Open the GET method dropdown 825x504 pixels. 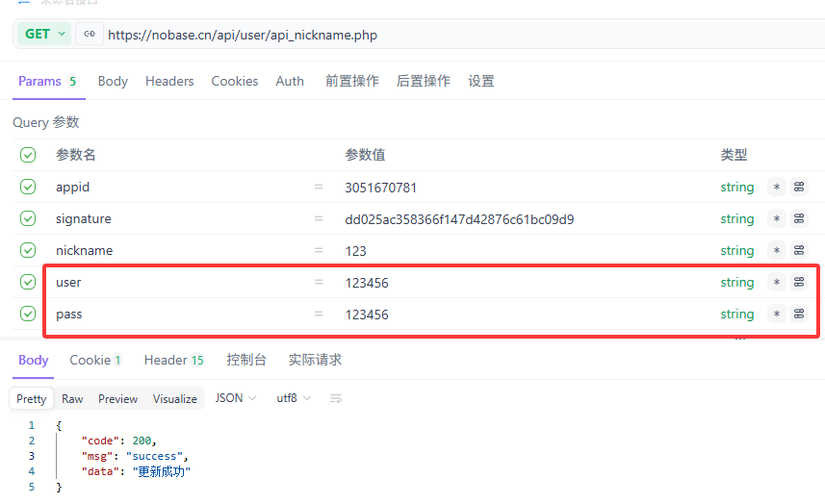(44, 34)
